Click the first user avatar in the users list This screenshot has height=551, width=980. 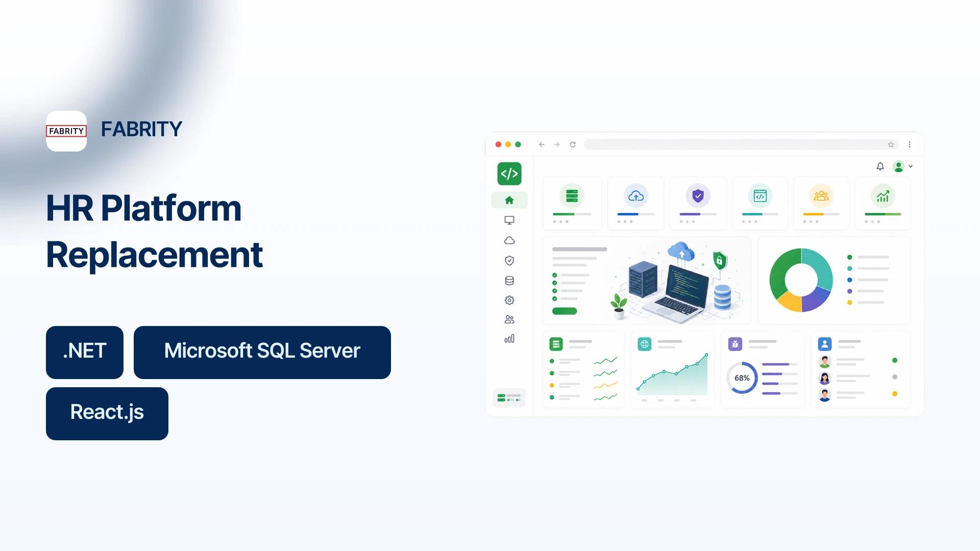[824, 362]
